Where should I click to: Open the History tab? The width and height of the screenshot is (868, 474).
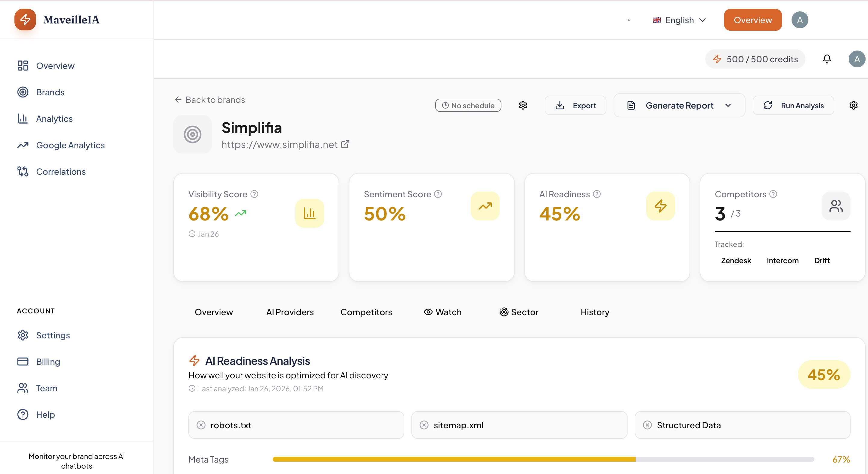pos(594,312)
